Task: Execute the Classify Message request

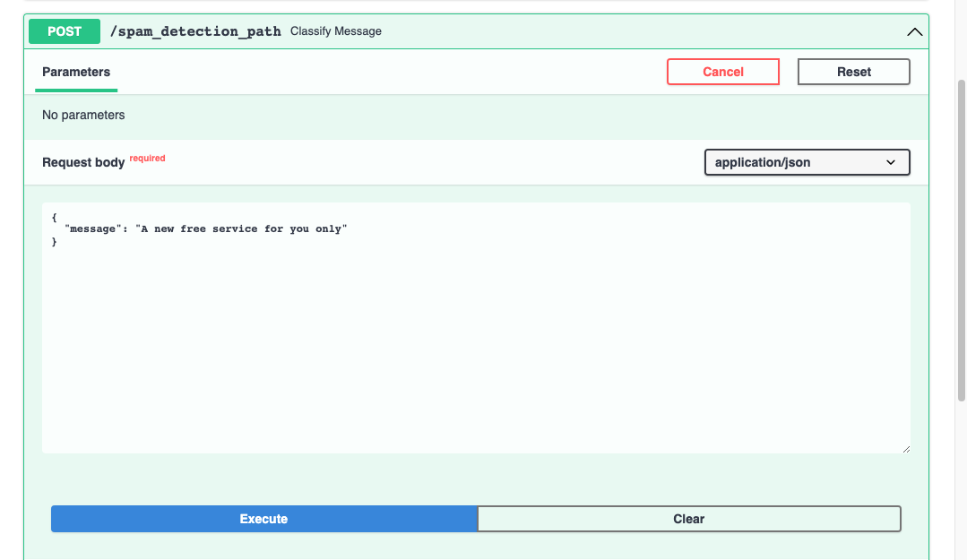Action: (263, 519)
